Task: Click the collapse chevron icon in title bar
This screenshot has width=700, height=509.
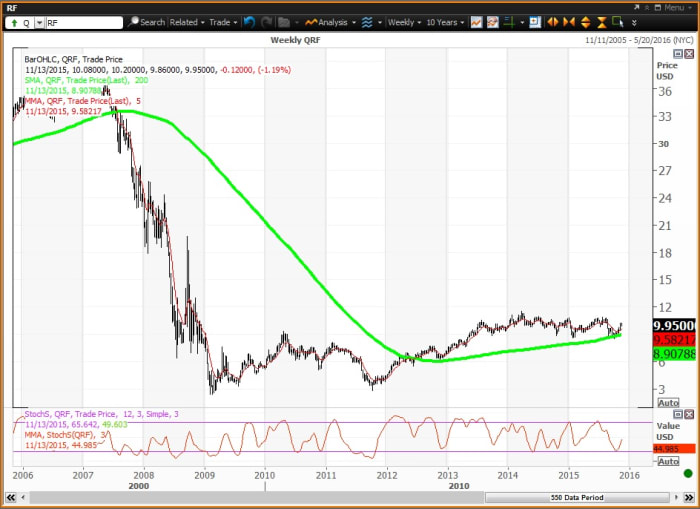Action: (646, 8)
